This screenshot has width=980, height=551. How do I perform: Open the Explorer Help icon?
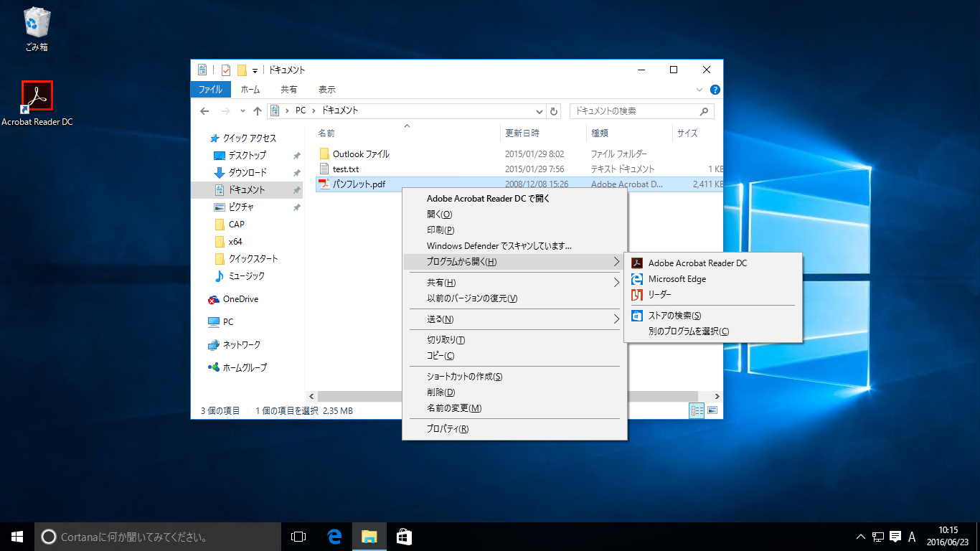click(715, 90)
